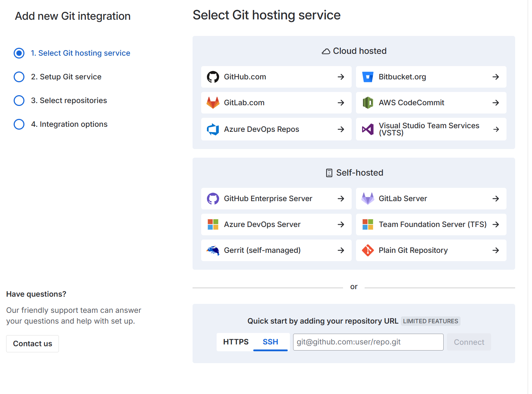Focus the repository URL input field
This screenshot has width=532, height=394.
(x=368, y=342)
